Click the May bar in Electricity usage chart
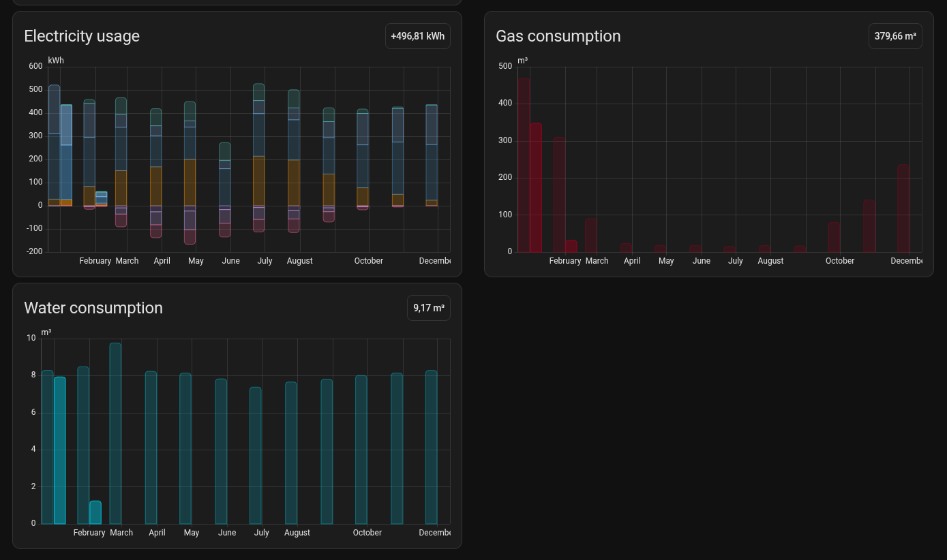 [190, 170]
